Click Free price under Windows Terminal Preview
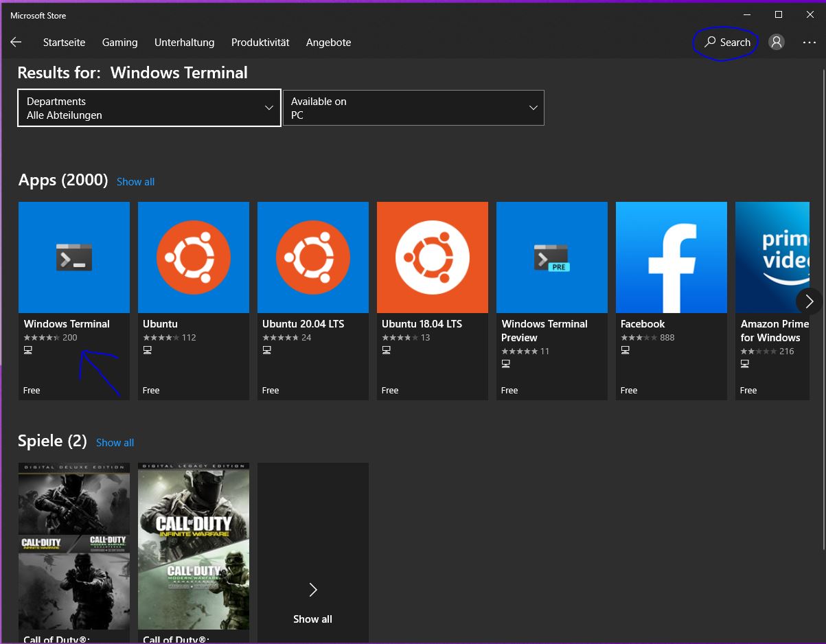The width and height of the screenshot is (826, 644). coord(509,390)
